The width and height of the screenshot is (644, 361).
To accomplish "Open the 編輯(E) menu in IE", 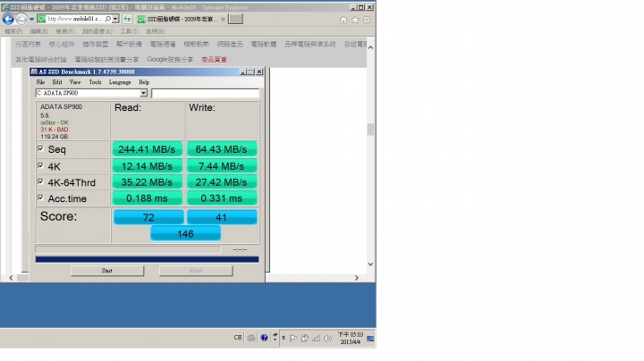I will pos(39,31).
